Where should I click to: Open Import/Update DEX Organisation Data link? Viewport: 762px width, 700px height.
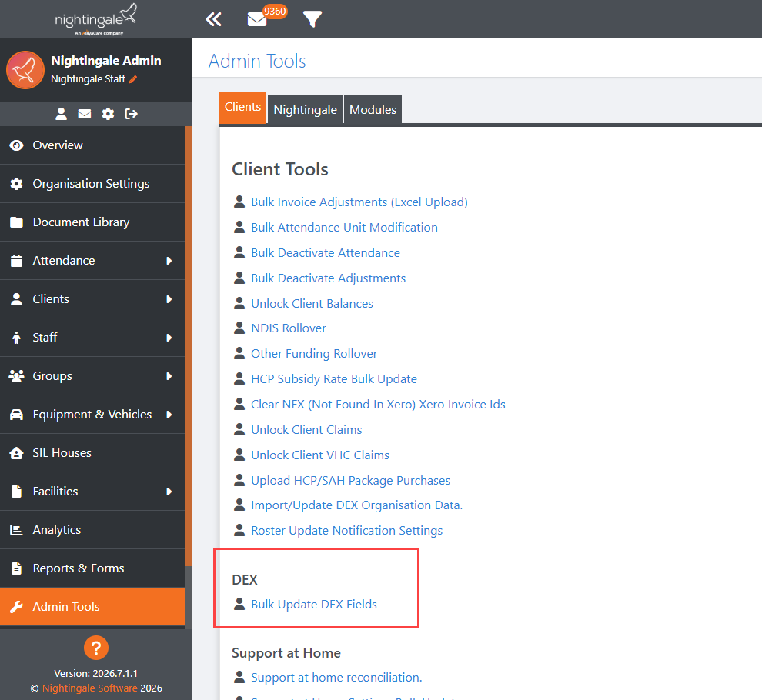(x=356, y=505)
